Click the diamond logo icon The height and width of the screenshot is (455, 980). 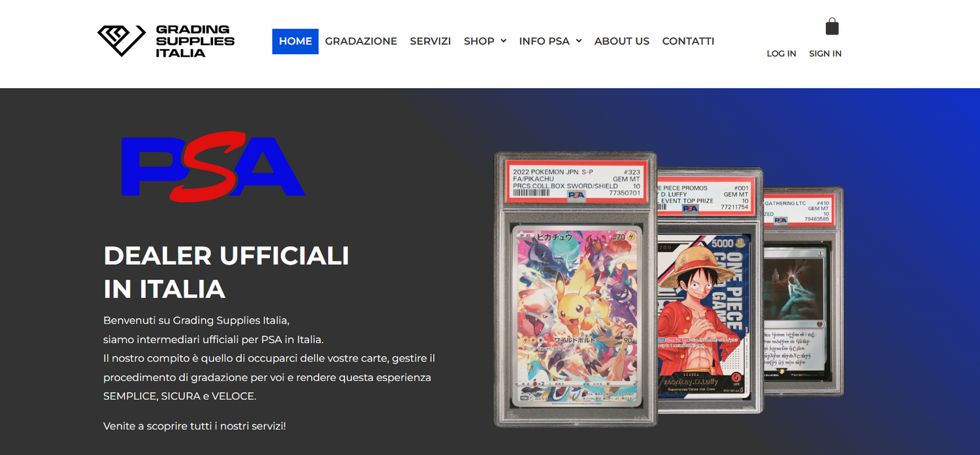point(121,41)
